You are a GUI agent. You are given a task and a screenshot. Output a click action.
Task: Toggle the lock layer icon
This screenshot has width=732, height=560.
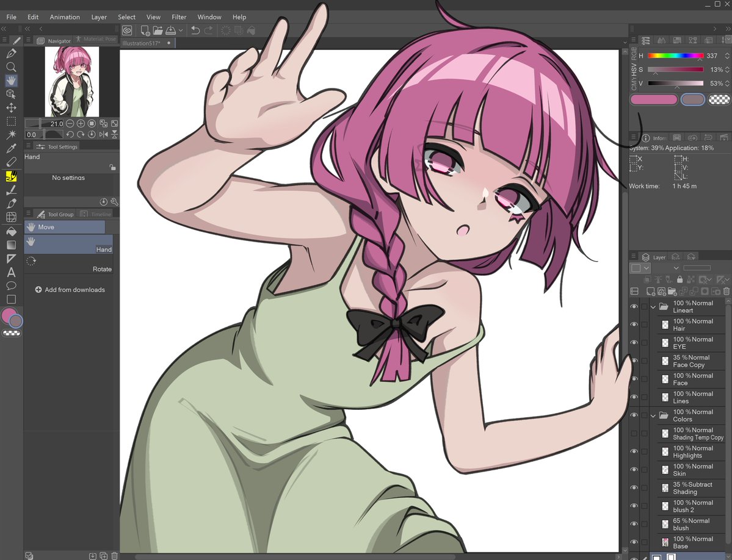(x=679, y=280)
